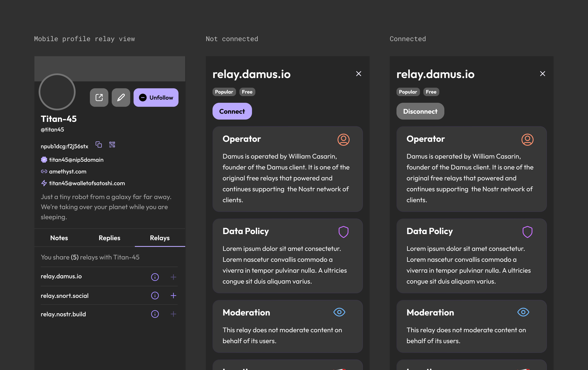588x370 pixels.
Task: Open info for relay.snort.social
Action: [x=155, y=295]
